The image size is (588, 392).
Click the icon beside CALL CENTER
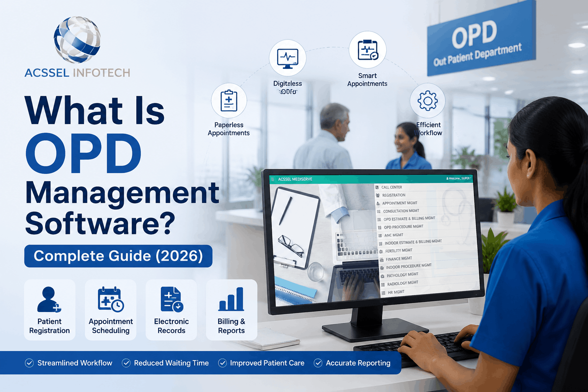coord(377,187)
